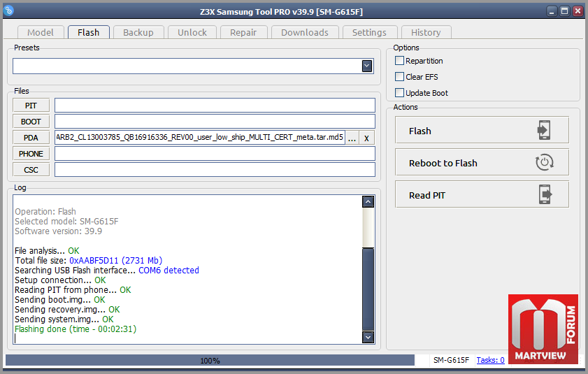Click the CSC file button

31,170
